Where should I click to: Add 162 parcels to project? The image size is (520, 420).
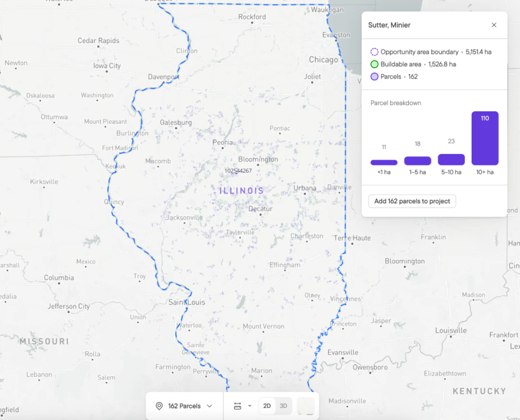[412, 201]
